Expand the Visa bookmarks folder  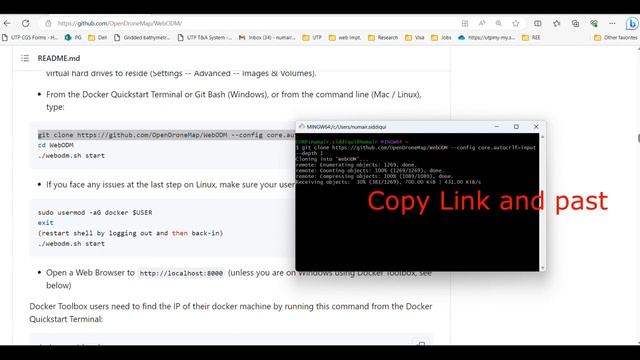point(415,38)
